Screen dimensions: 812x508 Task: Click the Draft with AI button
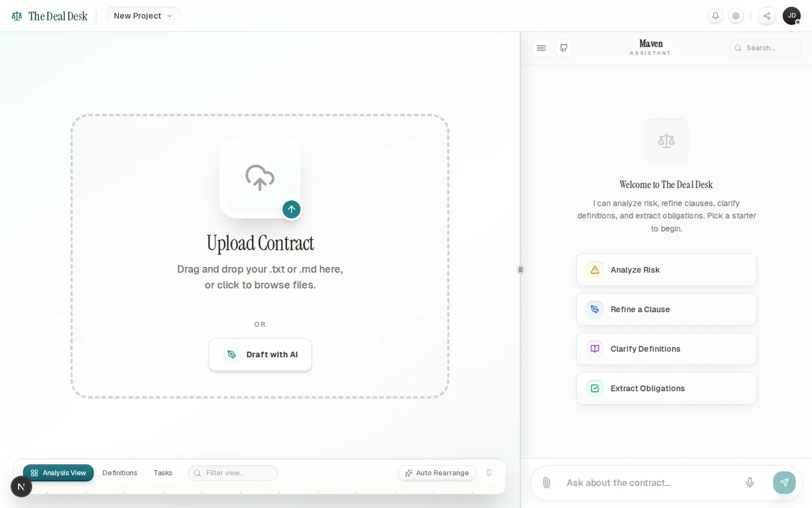(x=260, y=355)
